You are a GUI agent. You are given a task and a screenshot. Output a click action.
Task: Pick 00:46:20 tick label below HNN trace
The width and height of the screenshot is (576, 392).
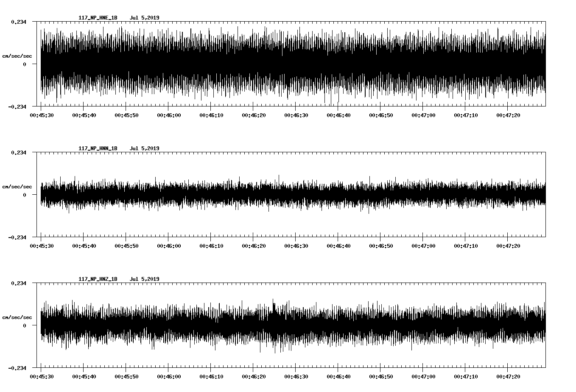click(x=254, y=246)
